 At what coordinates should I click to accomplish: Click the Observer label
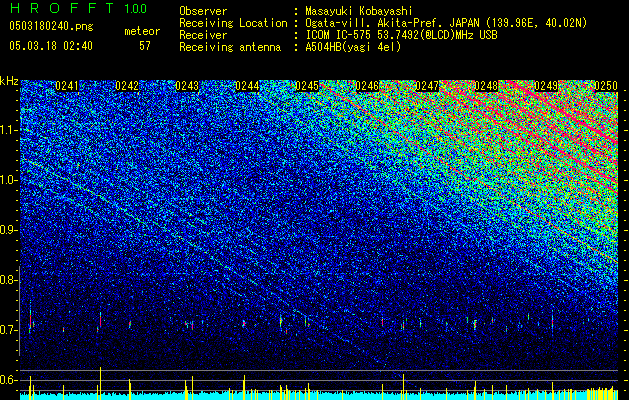203,11
